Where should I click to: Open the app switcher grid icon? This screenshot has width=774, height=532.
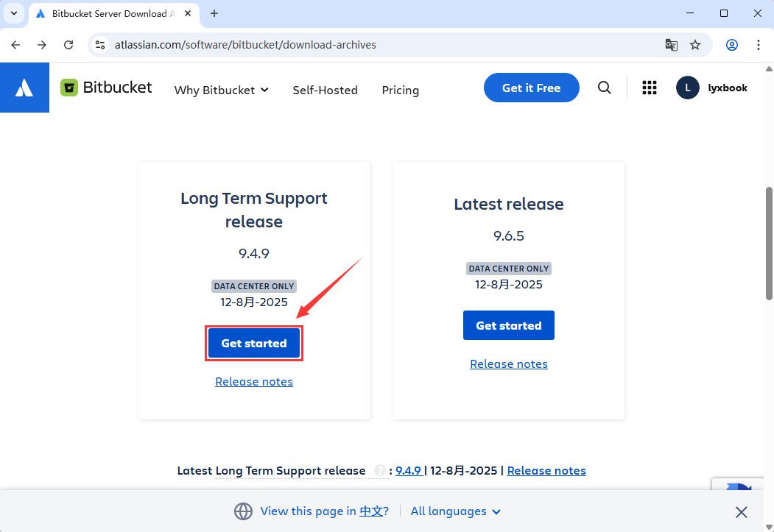click(649, 88)
